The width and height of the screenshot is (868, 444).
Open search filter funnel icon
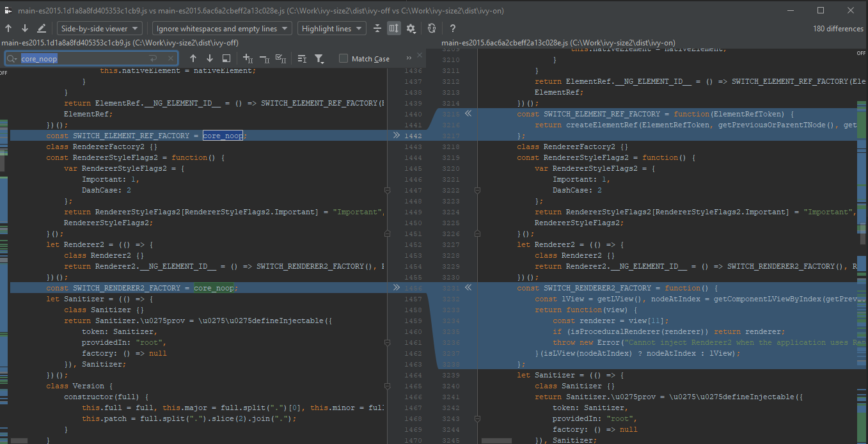point(319,58)
